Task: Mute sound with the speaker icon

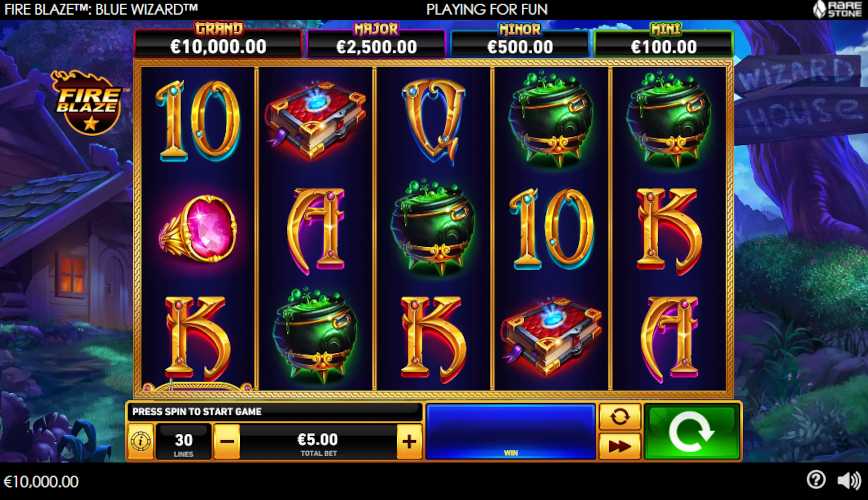Action: [x=849, y=480]
